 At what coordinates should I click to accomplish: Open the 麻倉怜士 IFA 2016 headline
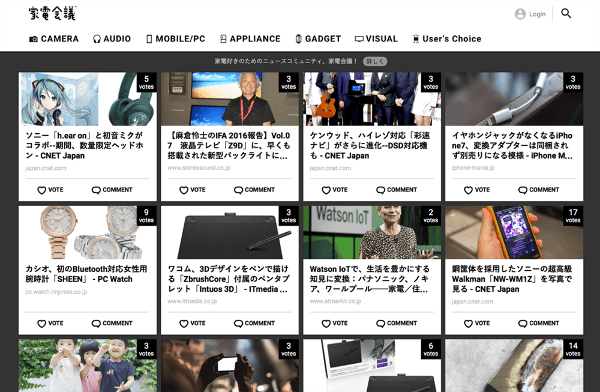[x=229, y=145]
